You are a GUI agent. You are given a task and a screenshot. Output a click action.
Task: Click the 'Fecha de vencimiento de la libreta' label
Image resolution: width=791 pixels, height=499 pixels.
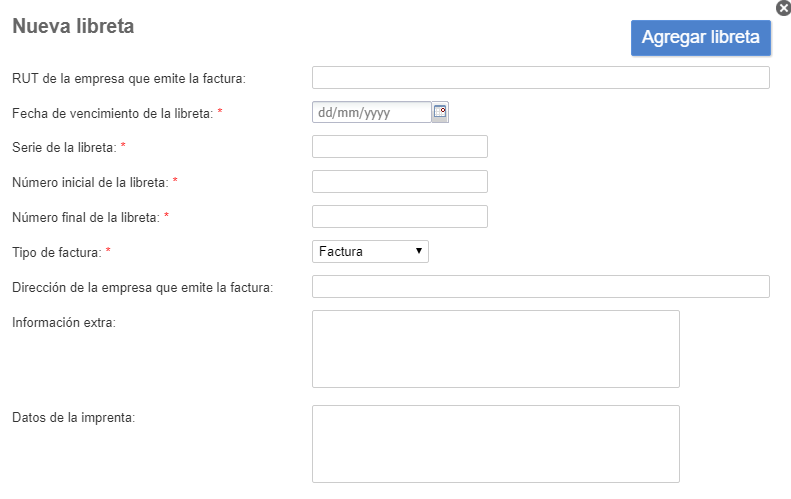111,113
